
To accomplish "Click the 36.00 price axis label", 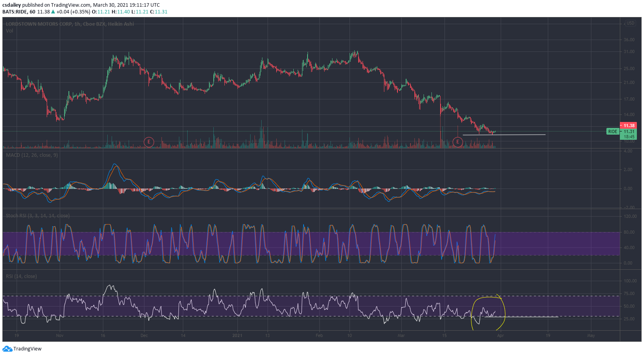I will (x=629, y=40).
